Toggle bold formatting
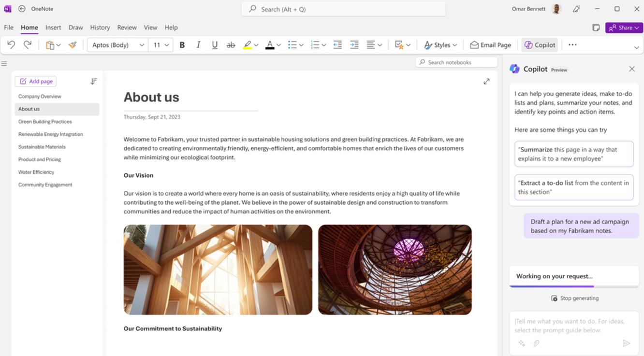The height and width of the screenshot is (356, 644). [182, 44]
